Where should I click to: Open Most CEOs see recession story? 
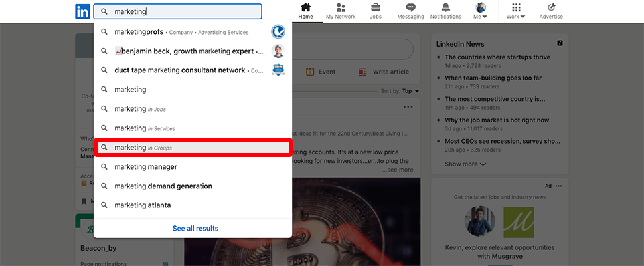click(x=503, y=142)
